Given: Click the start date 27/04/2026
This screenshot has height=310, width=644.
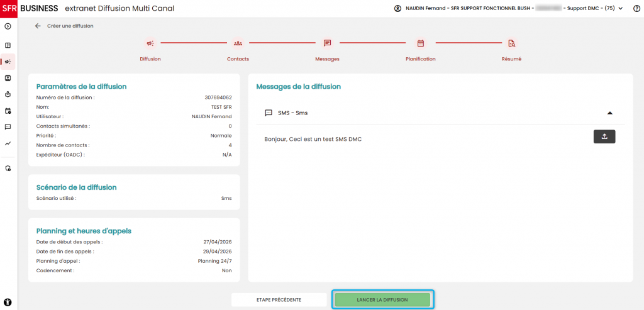Looking at the screenshot, I should (218, 242).
